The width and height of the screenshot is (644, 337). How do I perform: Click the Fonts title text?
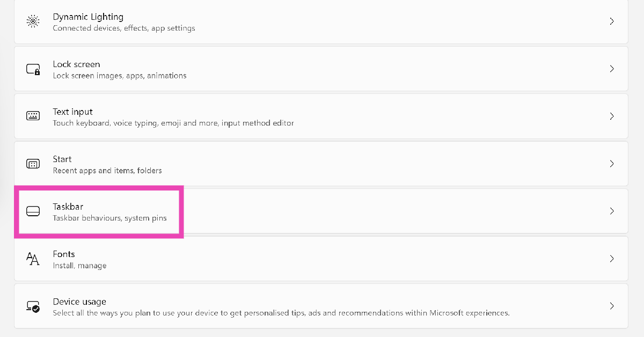[x=64, y=254]
